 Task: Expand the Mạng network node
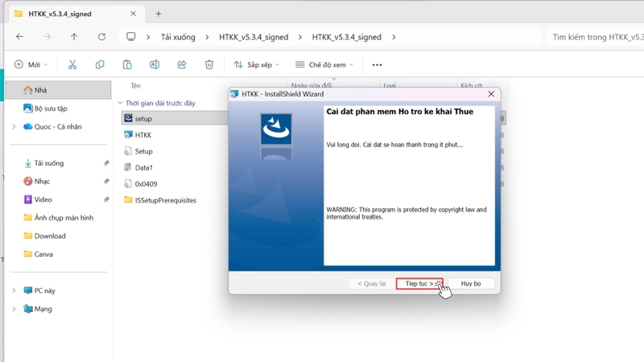(x=14, y=309)
